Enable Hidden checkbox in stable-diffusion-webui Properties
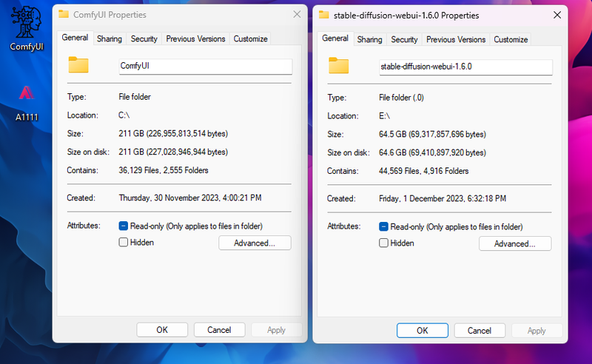Screen dimensions: 592x364 pos(383,243)
